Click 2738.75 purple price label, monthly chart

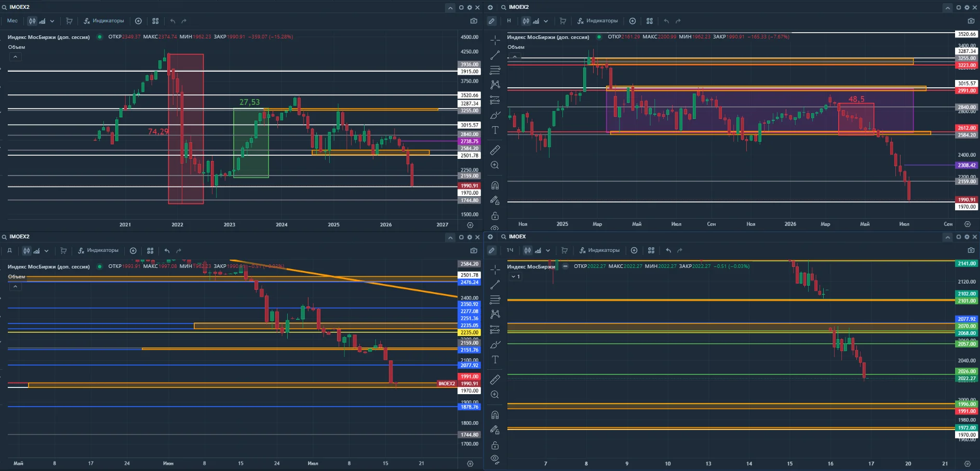click(x=469, y=141)
